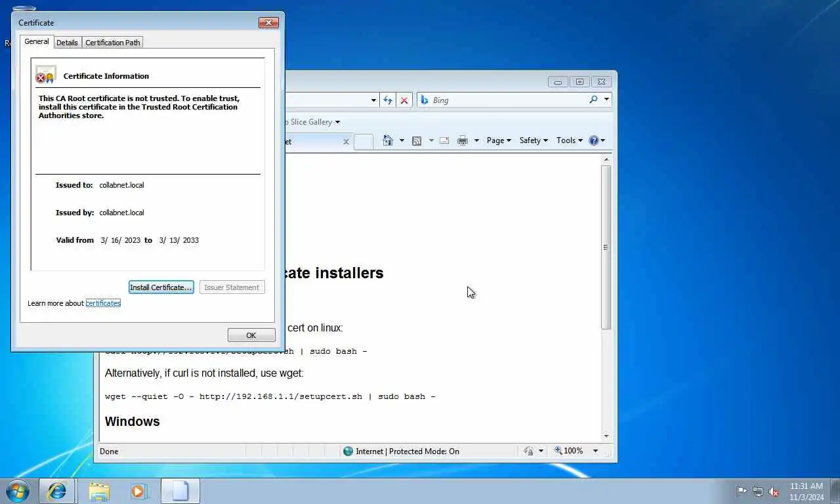
Task: Select the General tab in Certificate dialog
Action: tap(37, 41)
